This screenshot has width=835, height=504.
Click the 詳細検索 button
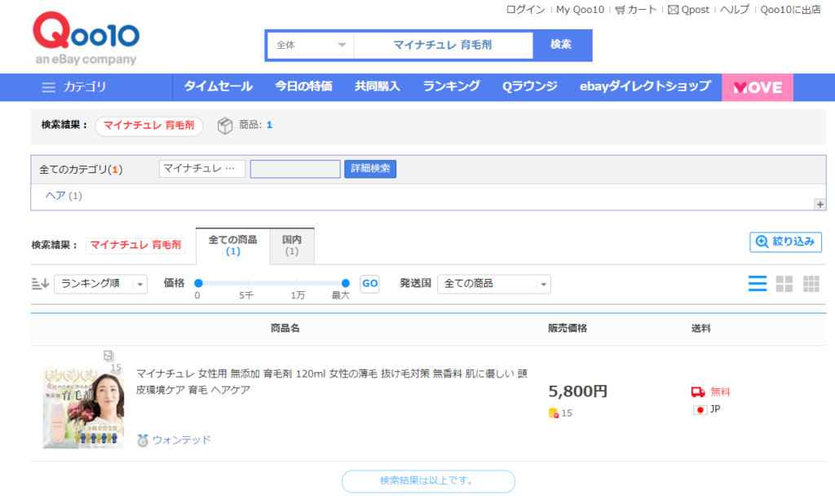[370, 169]
